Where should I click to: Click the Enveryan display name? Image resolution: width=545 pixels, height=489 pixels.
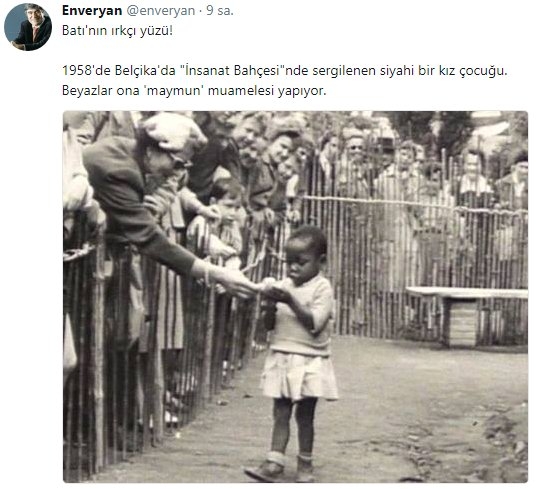92,11
